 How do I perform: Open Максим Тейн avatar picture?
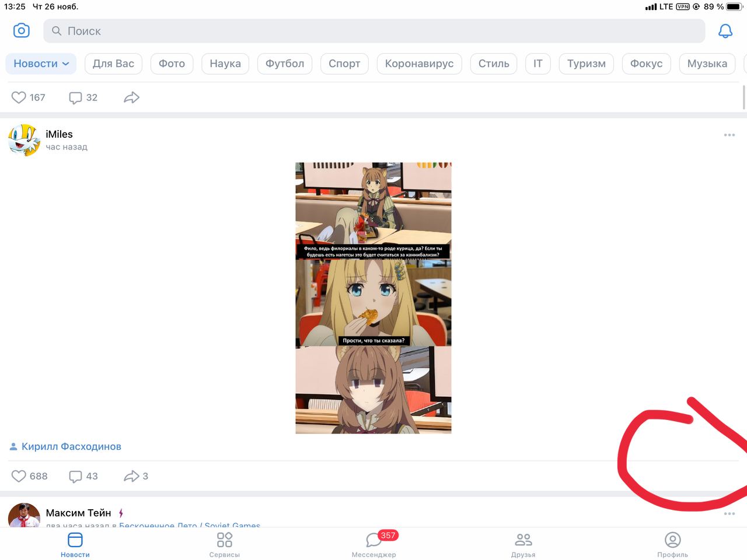click(24, 515)
